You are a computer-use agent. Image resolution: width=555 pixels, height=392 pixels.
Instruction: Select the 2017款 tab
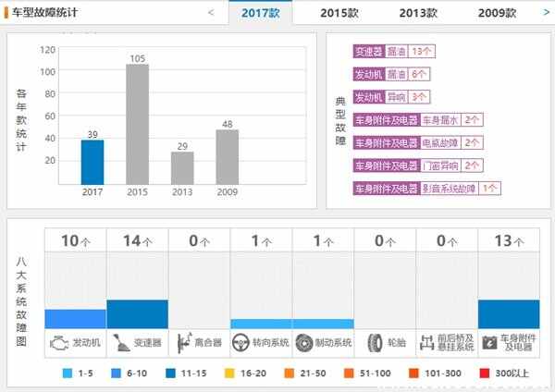tap(260, 13)
